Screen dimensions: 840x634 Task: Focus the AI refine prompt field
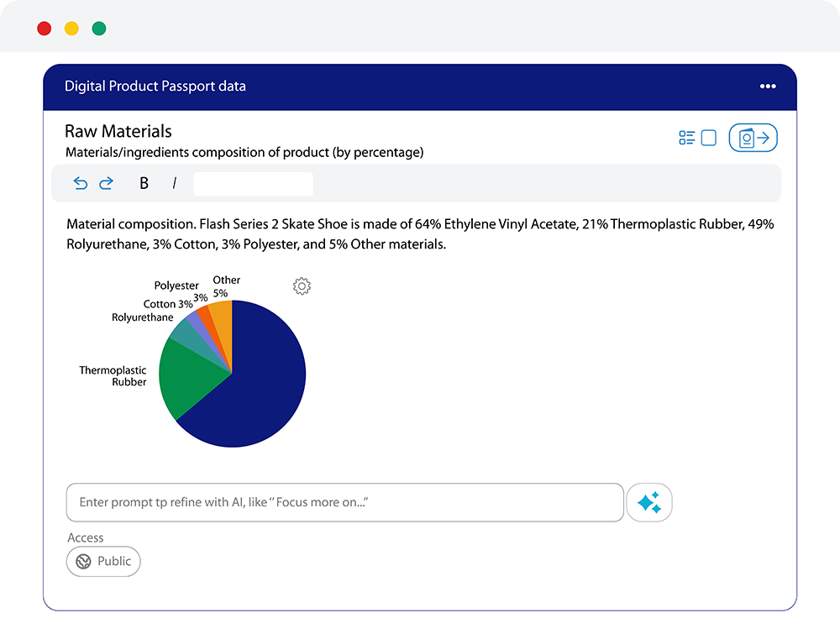345,502
